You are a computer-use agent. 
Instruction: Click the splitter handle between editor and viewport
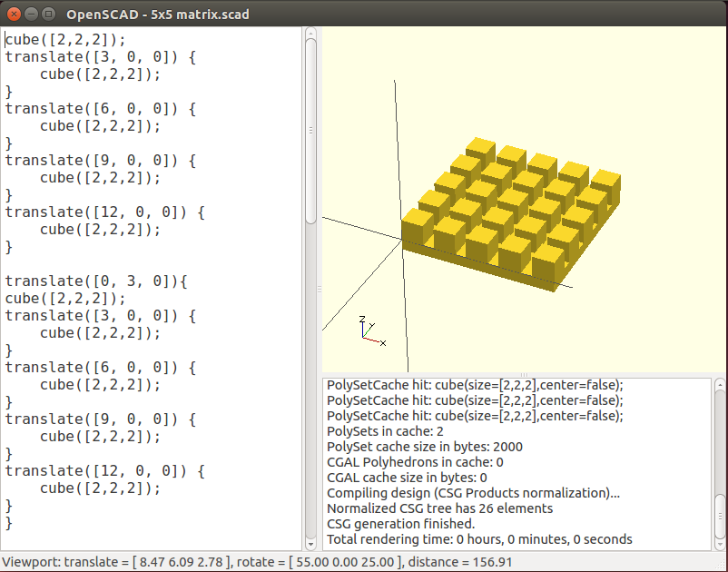[320, 290]
